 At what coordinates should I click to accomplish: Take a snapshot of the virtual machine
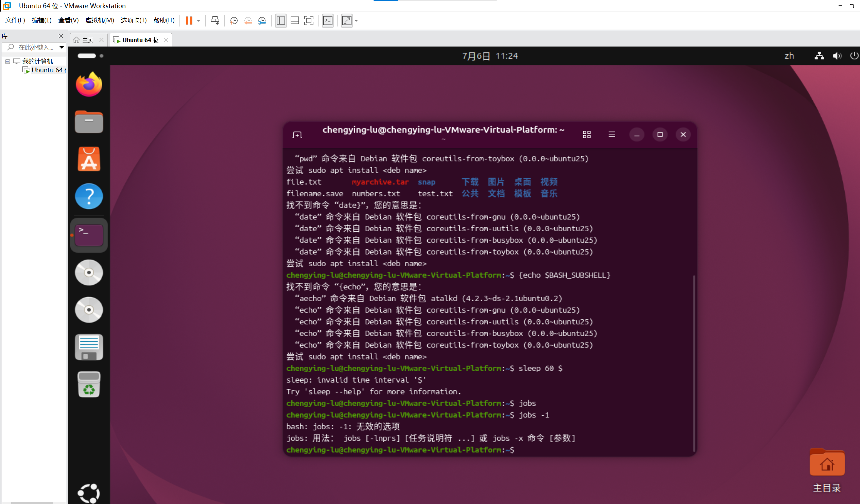[x=234, y=20]
